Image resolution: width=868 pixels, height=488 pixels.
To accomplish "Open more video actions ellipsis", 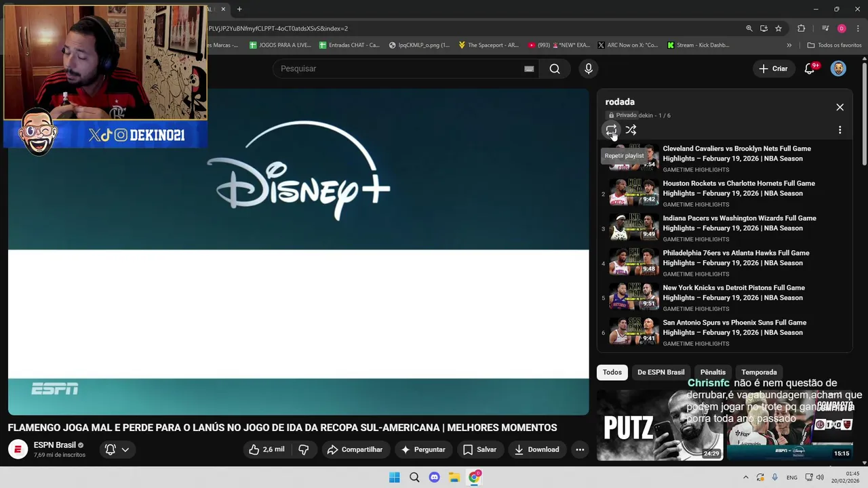I will point(580,449).
